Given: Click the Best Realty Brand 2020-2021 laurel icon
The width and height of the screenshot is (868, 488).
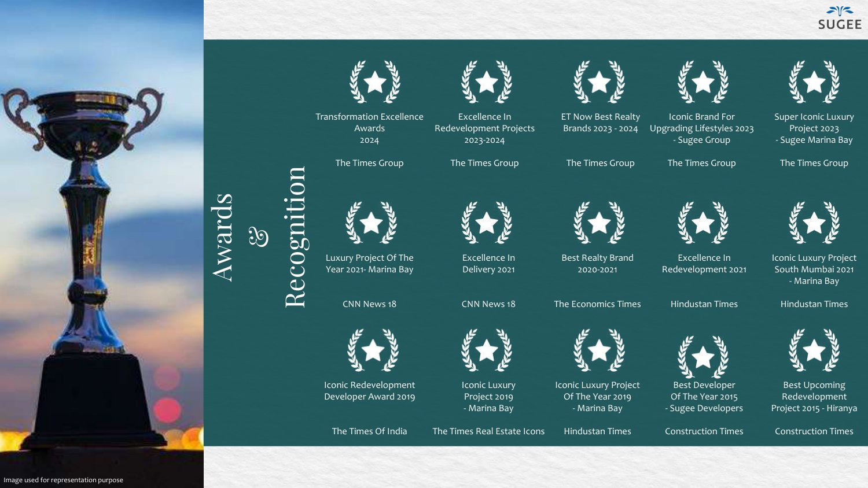Looking at the screenshot, I should coord(599,223).
